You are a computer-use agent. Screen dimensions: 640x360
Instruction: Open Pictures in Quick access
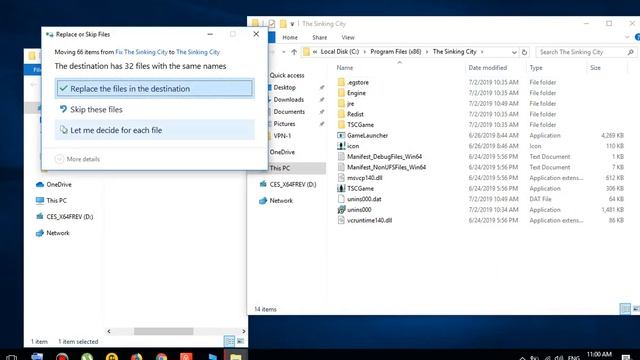284,124
